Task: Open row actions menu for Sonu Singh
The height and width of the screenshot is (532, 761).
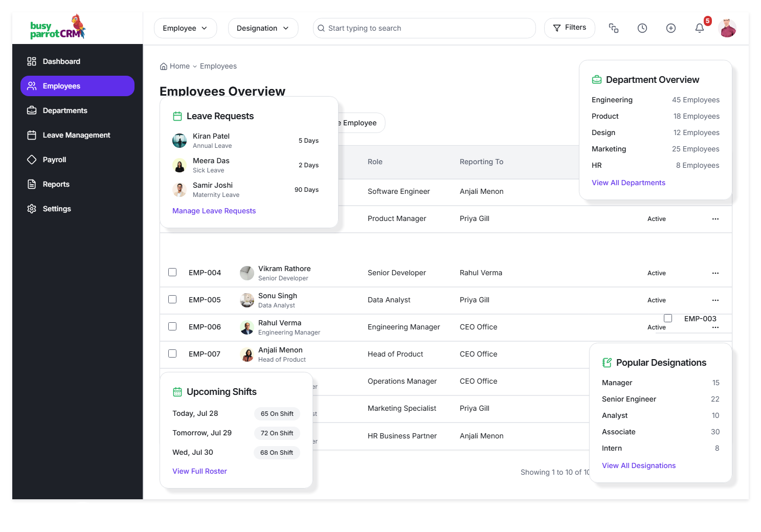Action: [x=715, y=300]
